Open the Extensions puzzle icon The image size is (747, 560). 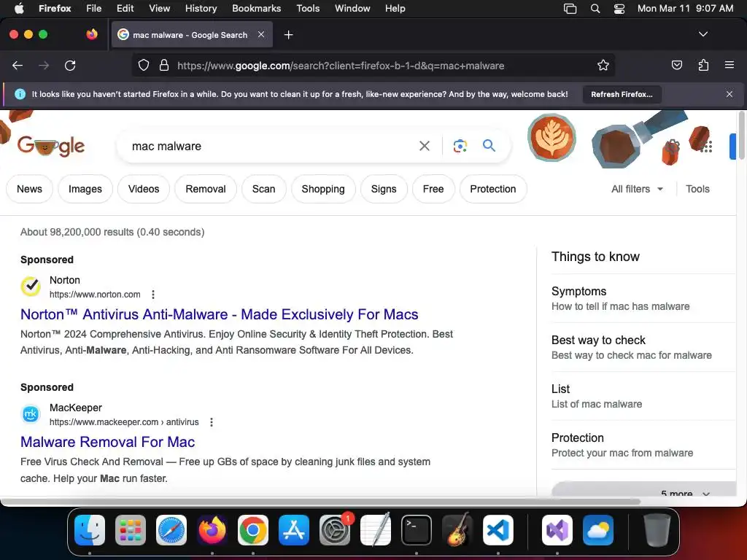[703, 65]
